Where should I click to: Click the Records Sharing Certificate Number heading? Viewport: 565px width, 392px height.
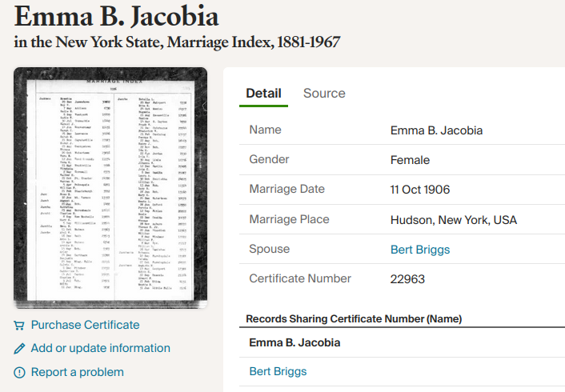coord(353,318)
